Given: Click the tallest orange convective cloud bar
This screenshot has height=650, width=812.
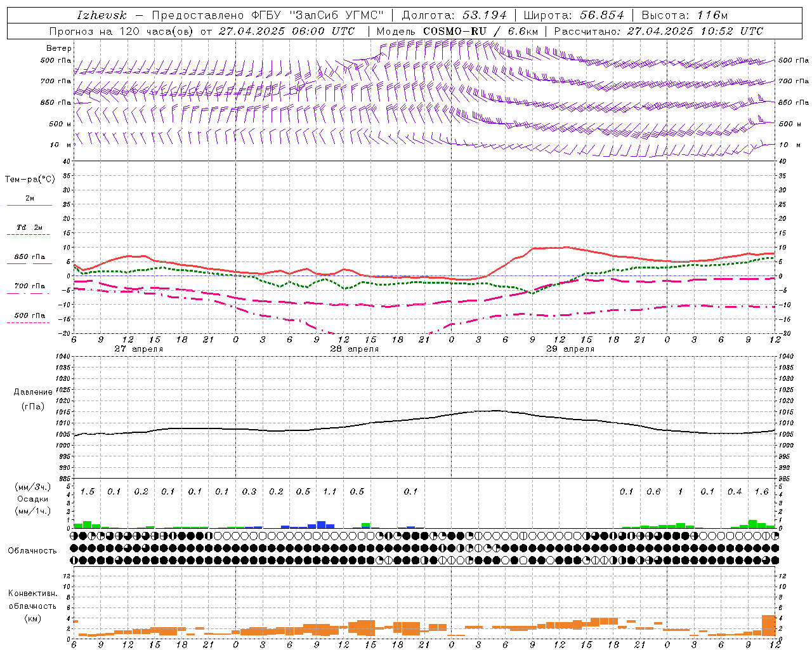Looking at the screenshot, I should point(769,625).
